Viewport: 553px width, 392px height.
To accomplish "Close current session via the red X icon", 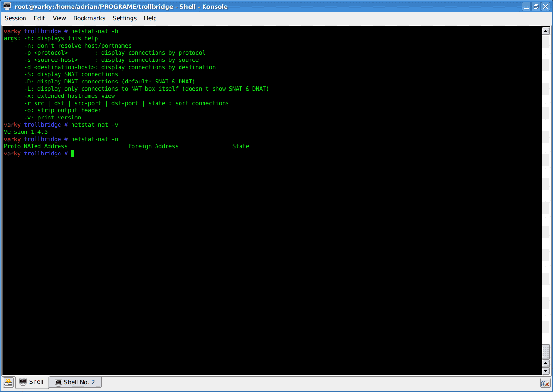I will [545, 383].
